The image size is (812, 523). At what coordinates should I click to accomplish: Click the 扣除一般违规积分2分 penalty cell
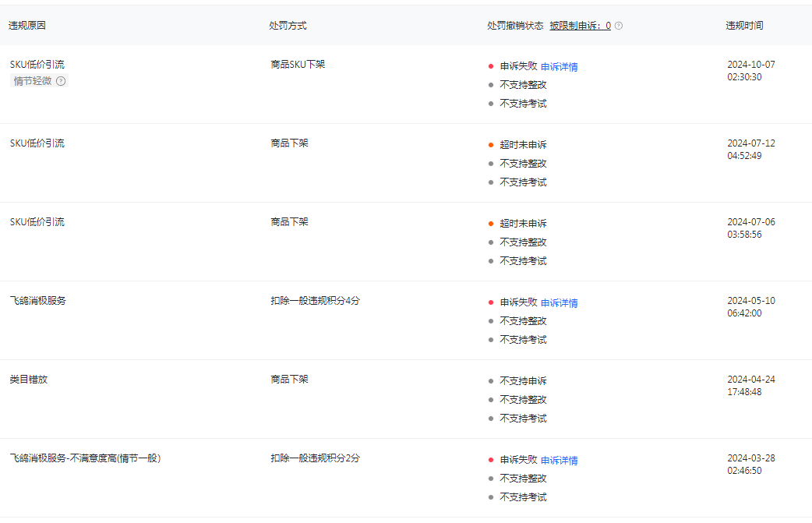315,458
